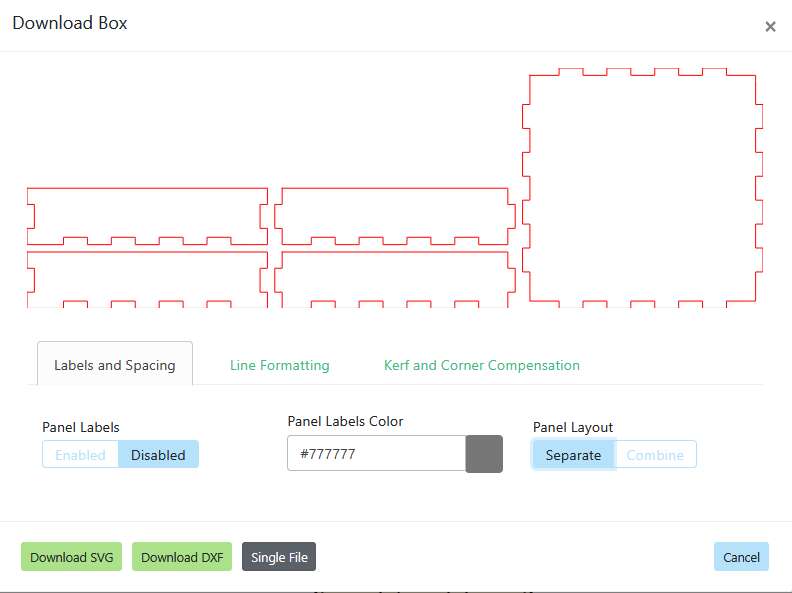Screen dimensions: 792x593
Task: Click the "Panel Layout" label
Action: point(573,427)
